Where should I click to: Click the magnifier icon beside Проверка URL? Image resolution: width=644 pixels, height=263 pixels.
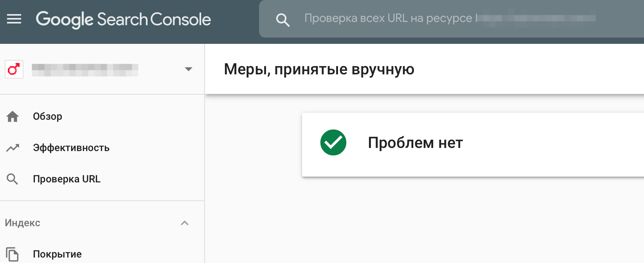pos(13,179)
